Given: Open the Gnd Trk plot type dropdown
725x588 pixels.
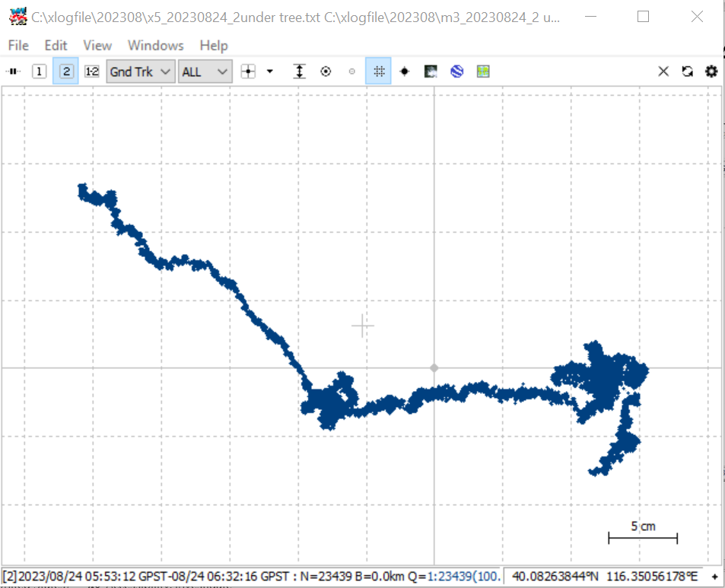Looking at the screenshot, I should [141, 72].
